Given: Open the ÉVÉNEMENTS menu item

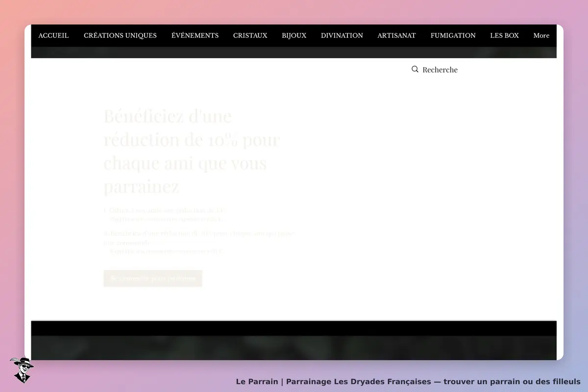Looking at the screenshot, I should click(x=195, y=36).
